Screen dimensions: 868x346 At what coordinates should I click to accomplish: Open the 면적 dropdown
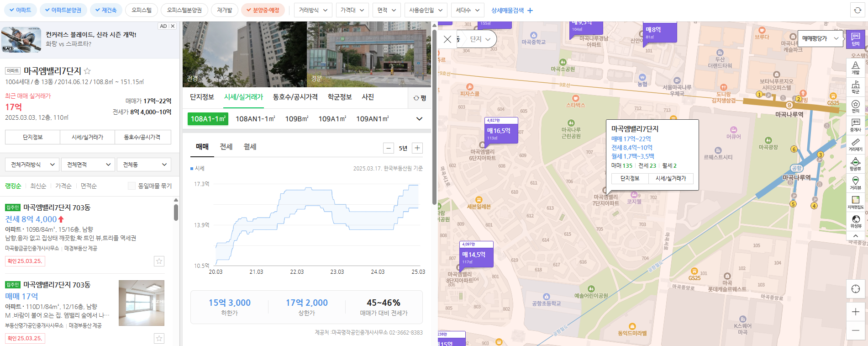click(387, 10)
